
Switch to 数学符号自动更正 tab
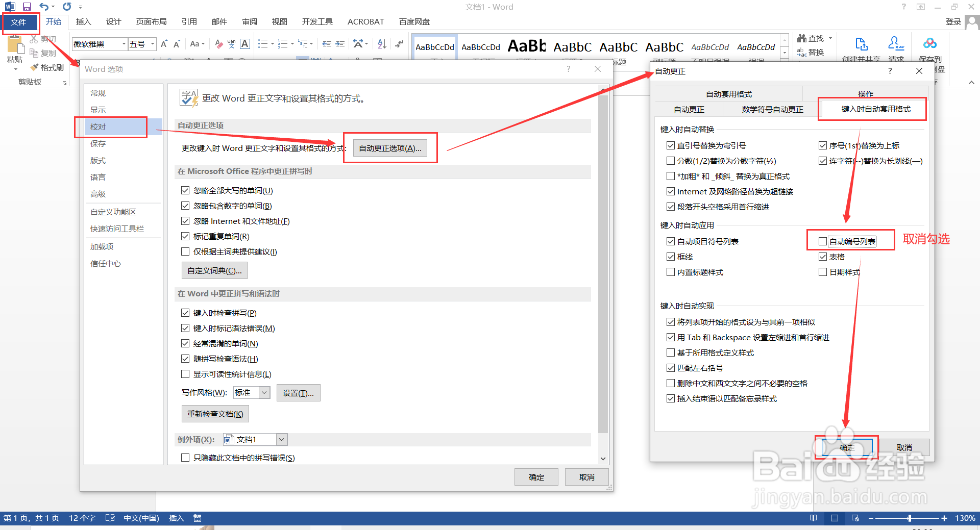(x=772, y=109)
